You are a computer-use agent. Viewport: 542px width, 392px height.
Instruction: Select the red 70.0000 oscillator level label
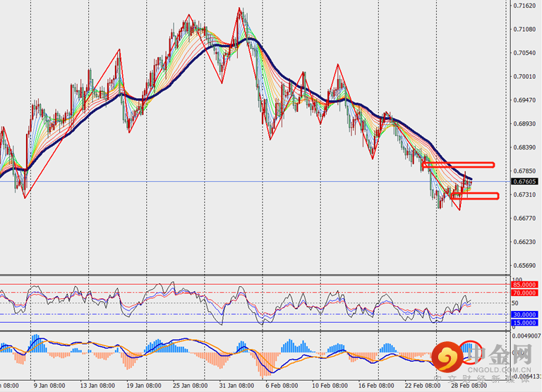524,293
